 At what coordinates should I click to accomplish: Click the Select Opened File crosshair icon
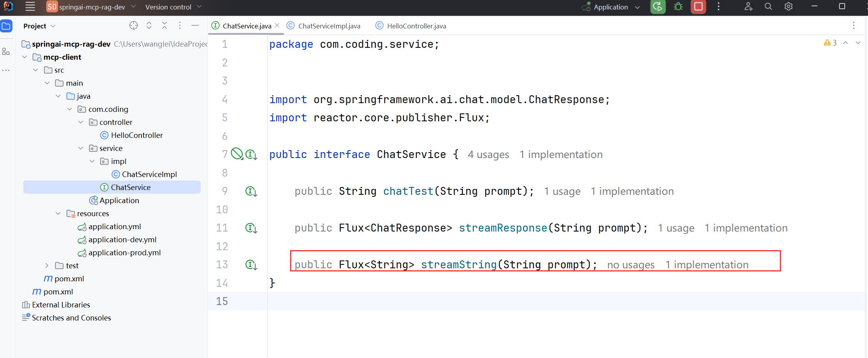134,26
